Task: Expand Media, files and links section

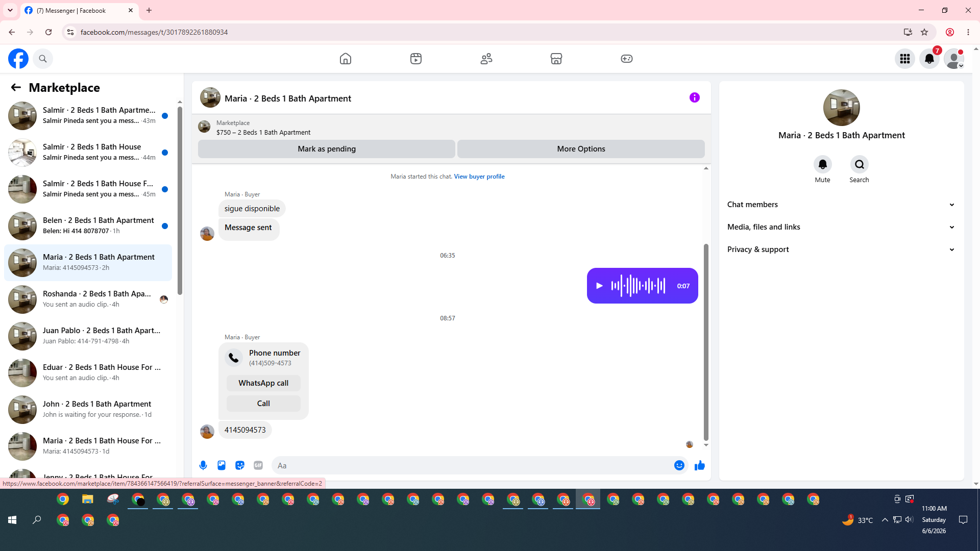Action: [x=841, y=227]
